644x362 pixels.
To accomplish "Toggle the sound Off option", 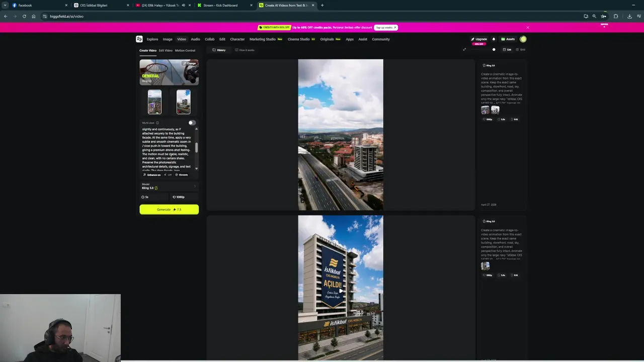I will [169, 175].
